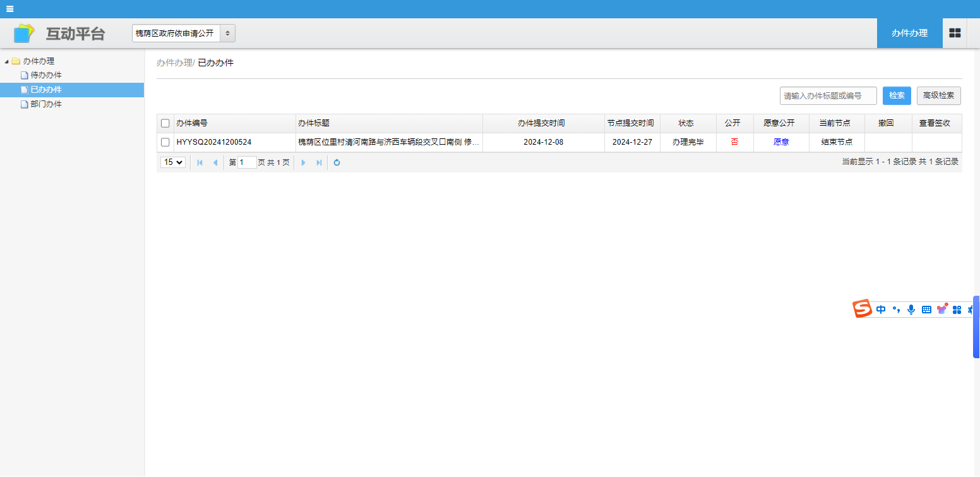Open 高级检索 advanced search

(x=938, y=95)
